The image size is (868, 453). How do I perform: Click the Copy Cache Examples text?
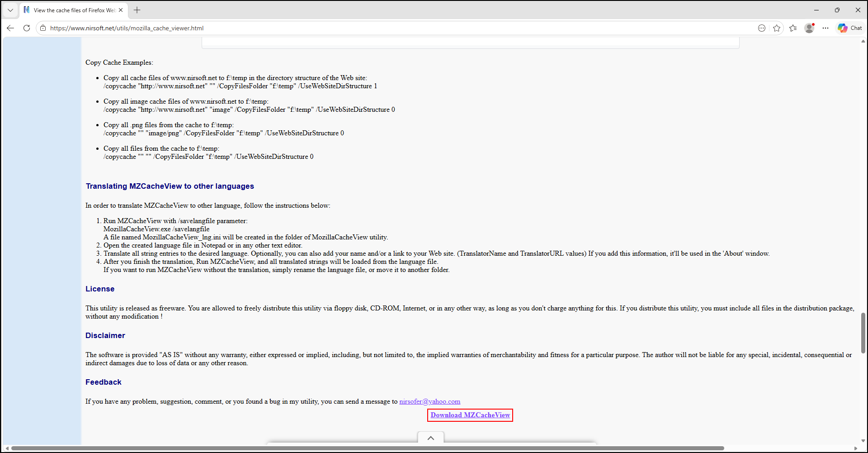[x=119, y=62]
